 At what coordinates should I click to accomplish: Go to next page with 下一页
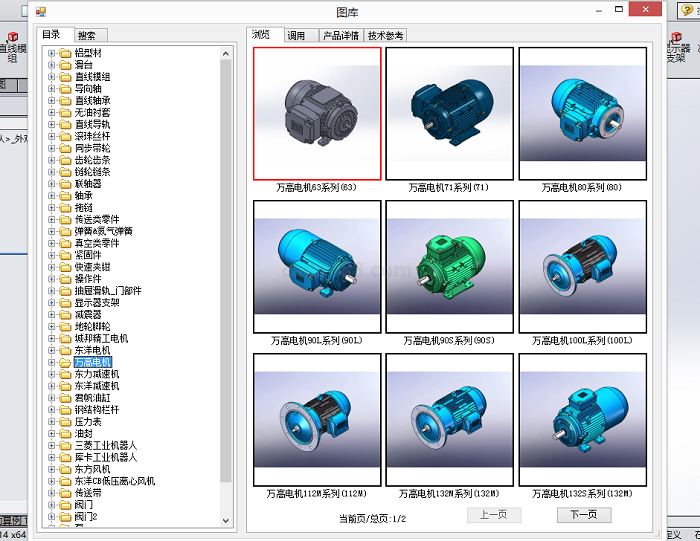[583, 515]
